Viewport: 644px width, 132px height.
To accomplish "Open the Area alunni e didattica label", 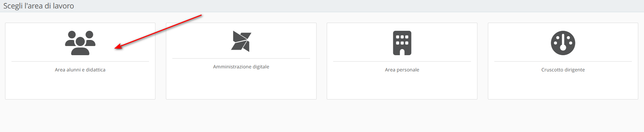I will [x=80, y=70].
